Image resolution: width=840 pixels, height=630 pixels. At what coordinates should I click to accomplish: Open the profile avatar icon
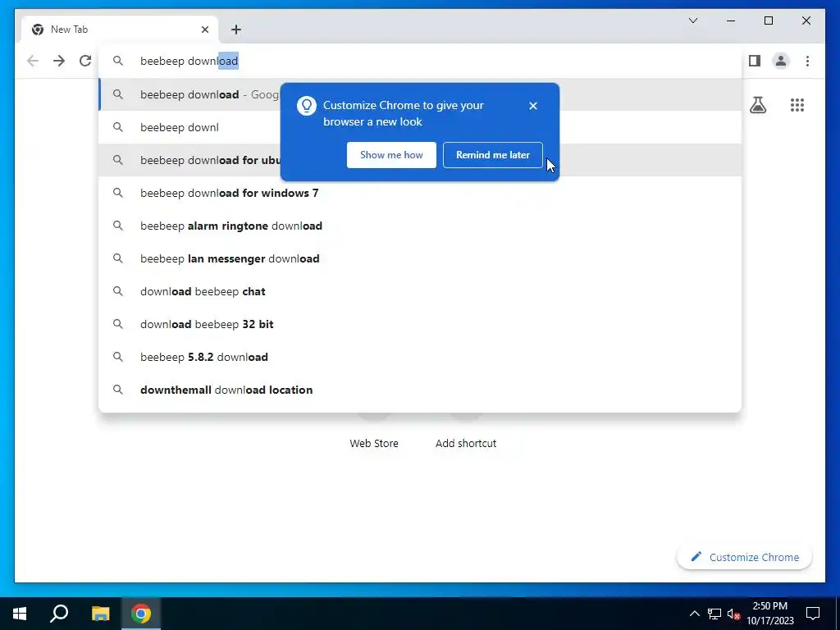[781, 61]
